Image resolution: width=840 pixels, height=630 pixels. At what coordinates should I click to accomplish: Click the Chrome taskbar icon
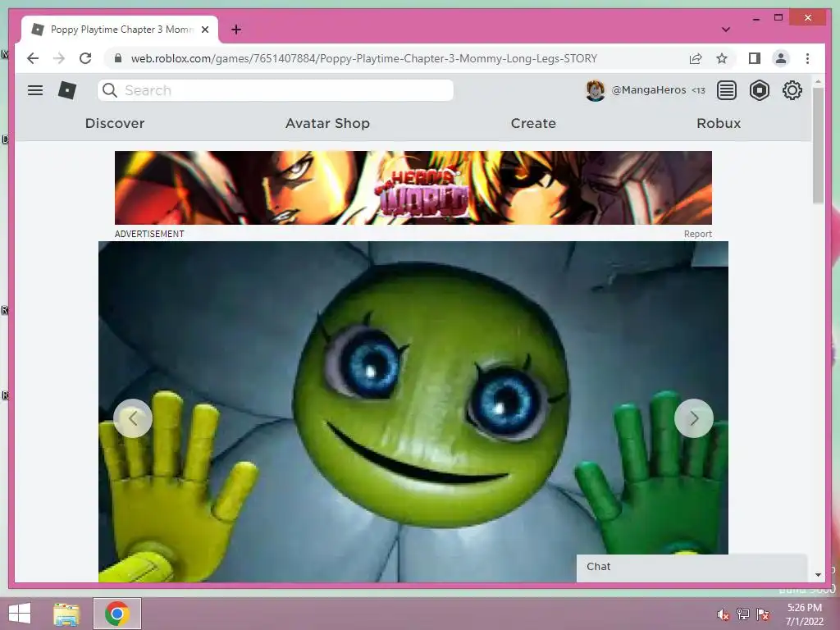[x=117, y=614]
